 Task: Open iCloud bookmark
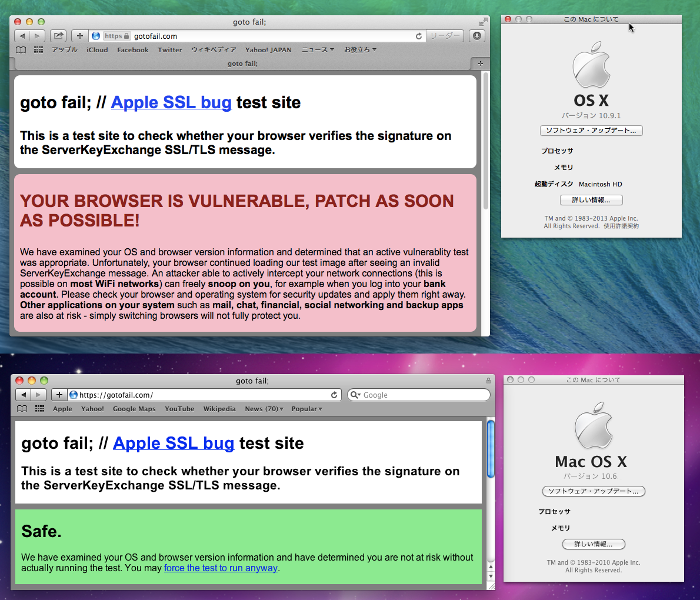[x=97, y=50]
